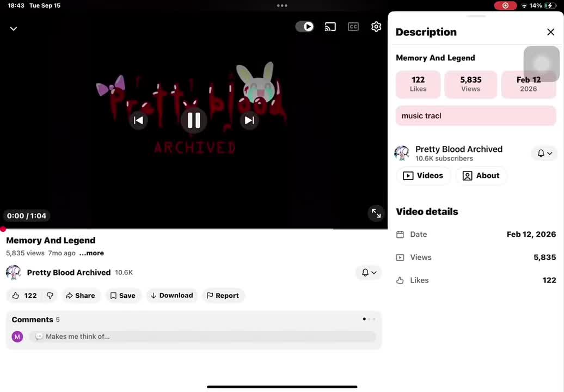Image resolution: width=564 pixels, height=392 pixels.
Task: Open the Cast to device icon
Action: 330,27
